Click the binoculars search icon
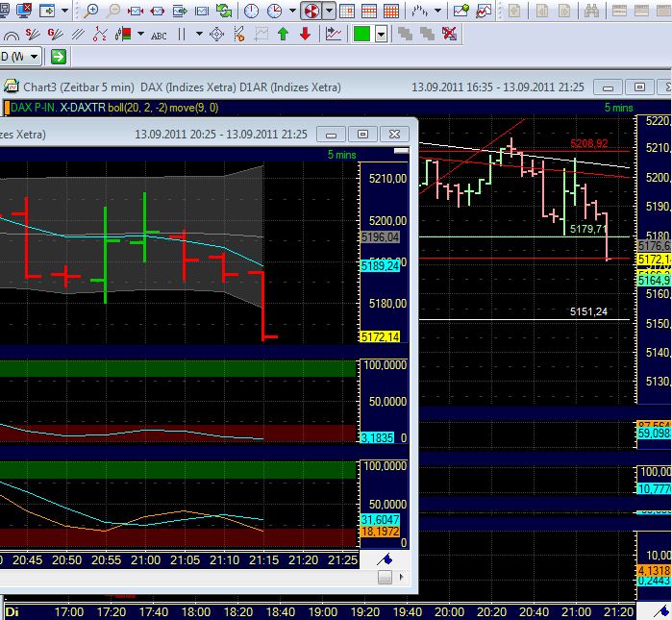The width and height of the screenshot is (672, 620). [591, 11]
